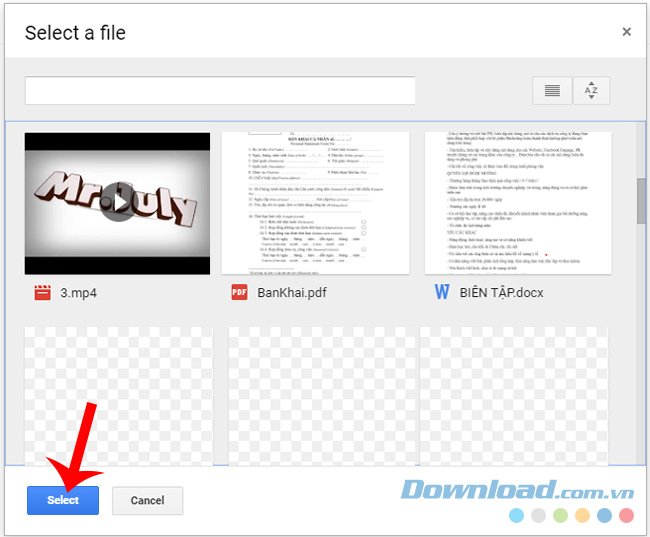
Task: Click the 3.mp4 file name
Action: coord(78,293)
